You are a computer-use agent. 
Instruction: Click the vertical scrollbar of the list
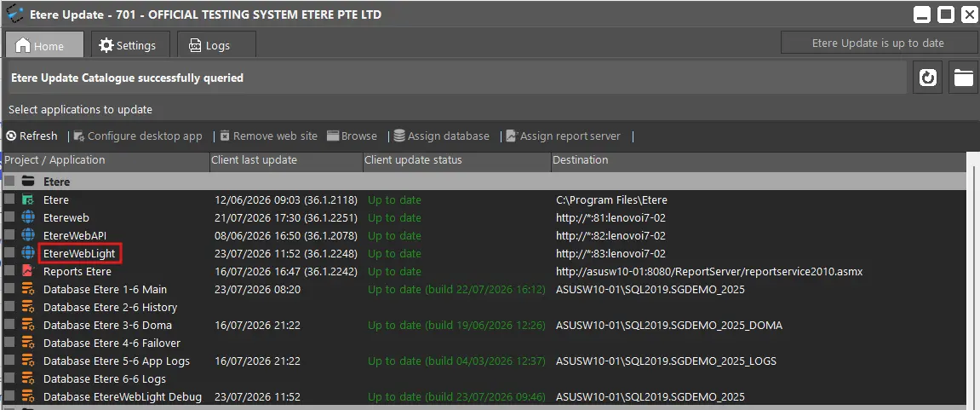pos(972,281)
